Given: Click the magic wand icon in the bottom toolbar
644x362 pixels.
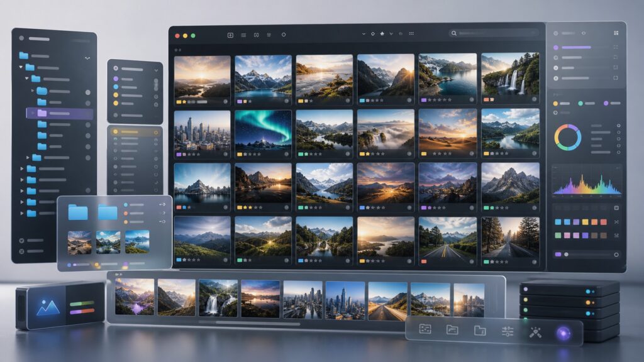Looking at the screenshot, I should 535,332.
